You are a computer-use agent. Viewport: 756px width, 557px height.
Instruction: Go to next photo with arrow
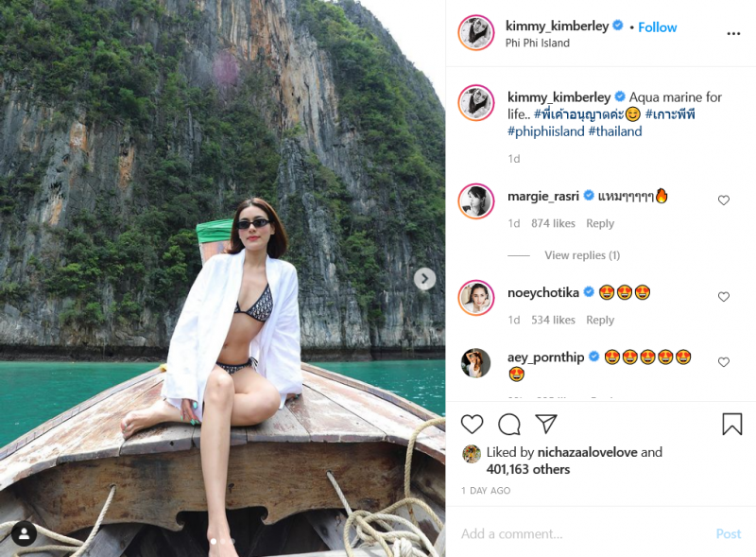[x=424, y=278]
